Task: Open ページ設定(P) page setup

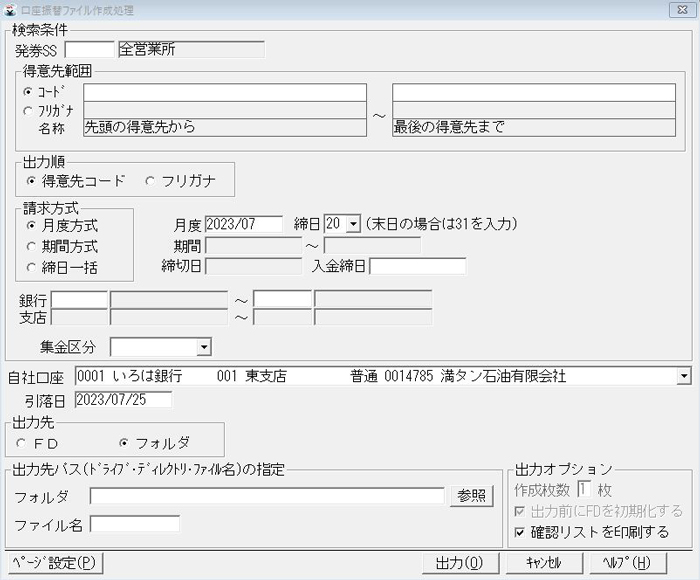Action: 55,563
